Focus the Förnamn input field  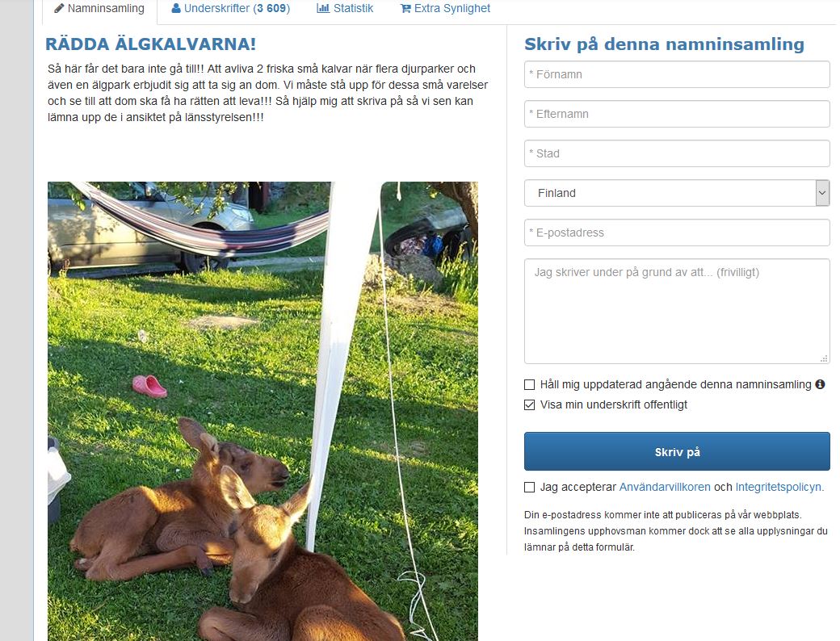(x=677, y=74)
